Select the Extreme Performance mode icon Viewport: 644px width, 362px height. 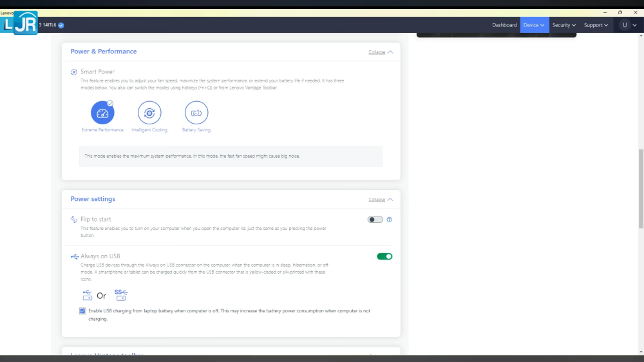click(102, 113)
